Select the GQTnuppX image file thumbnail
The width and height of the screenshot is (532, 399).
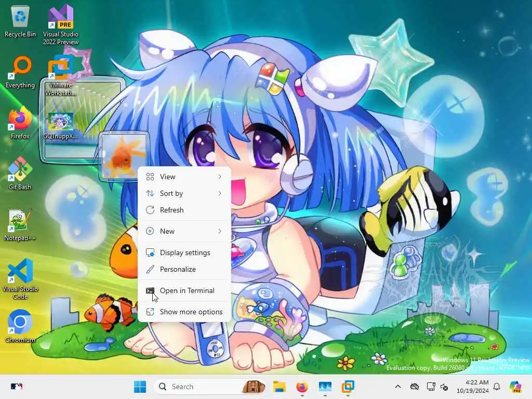[x=60, y=126]
